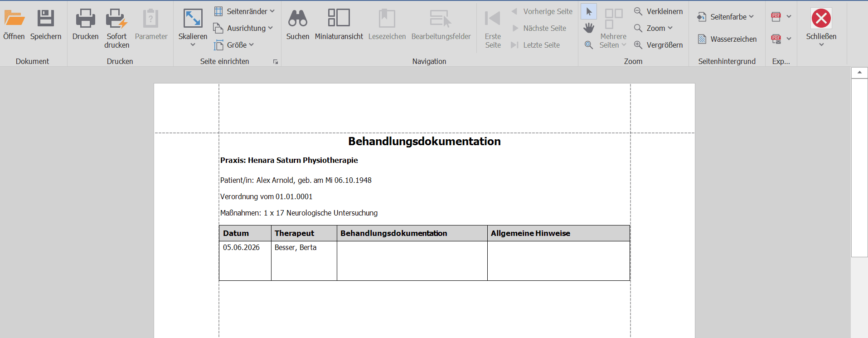Click the Speichern floppy disk icon

46,18
